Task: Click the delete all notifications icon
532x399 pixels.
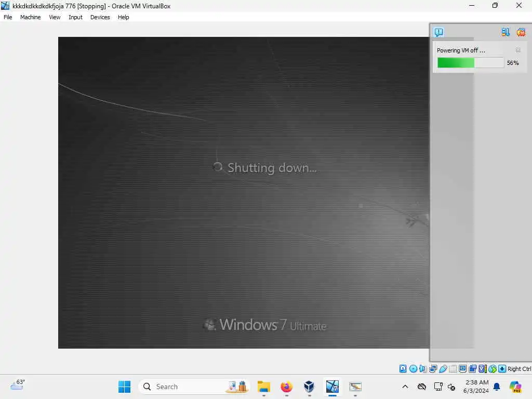Action: point(521,32)
